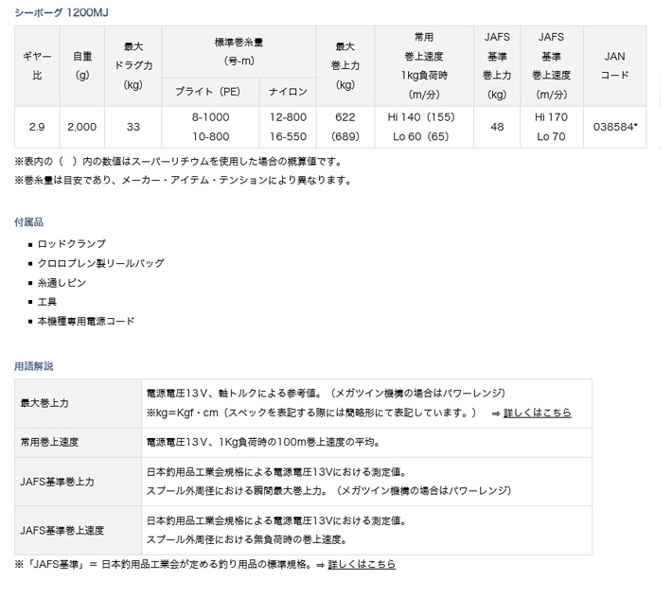Click the JANコード column header
672x616 pixels.
click(x=614, y=65)
